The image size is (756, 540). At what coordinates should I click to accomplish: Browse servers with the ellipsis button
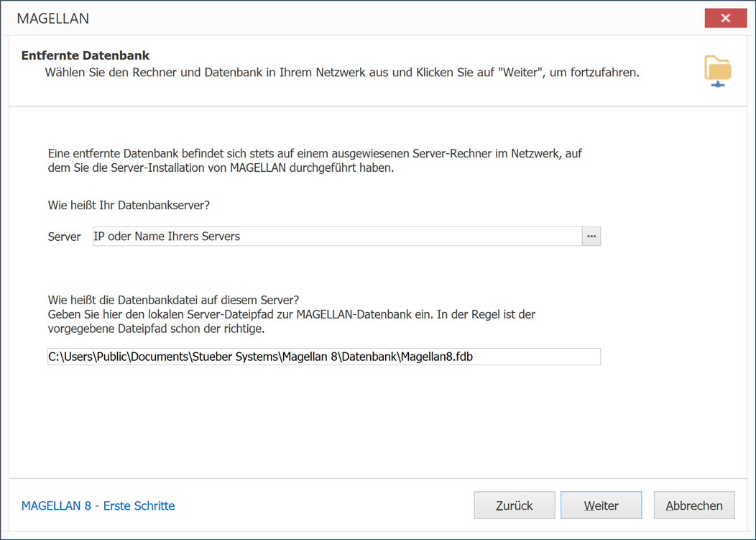591,237
